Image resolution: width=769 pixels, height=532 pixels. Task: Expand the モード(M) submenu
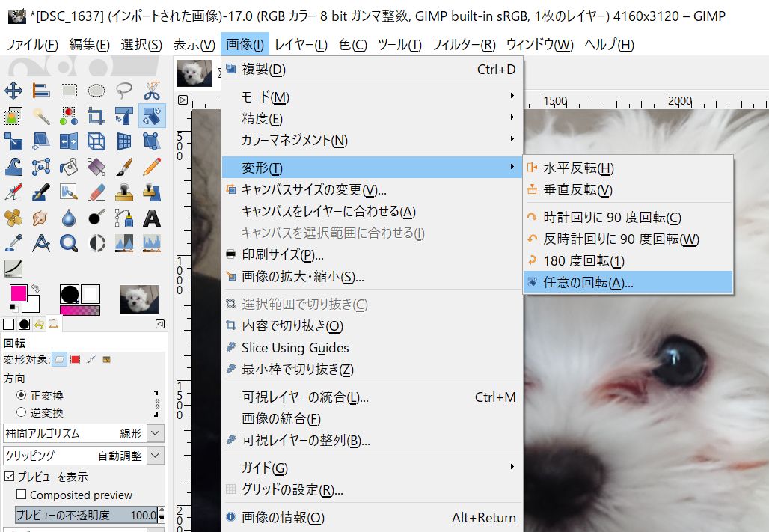point(373,97)
